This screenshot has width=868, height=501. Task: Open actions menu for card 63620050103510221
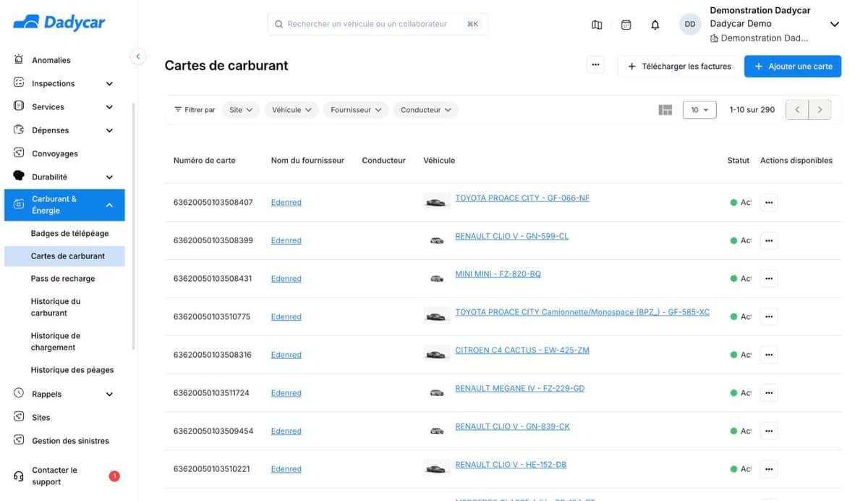[769, 469]
